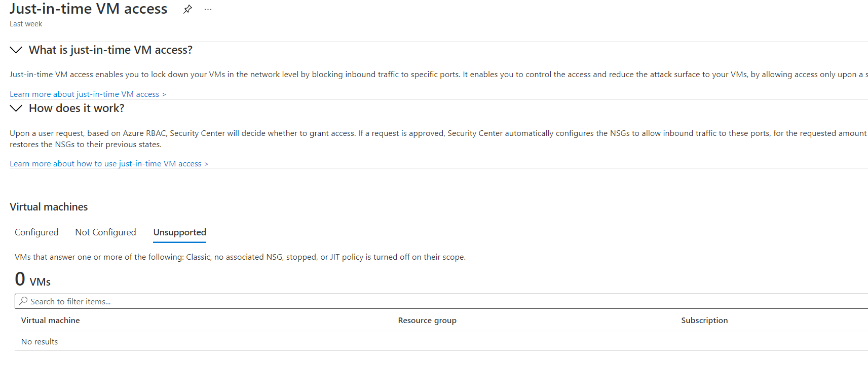The width and height of the screenshot is (868, 387).
Task: Click the 'No results' row
Action: coord(39,341)
